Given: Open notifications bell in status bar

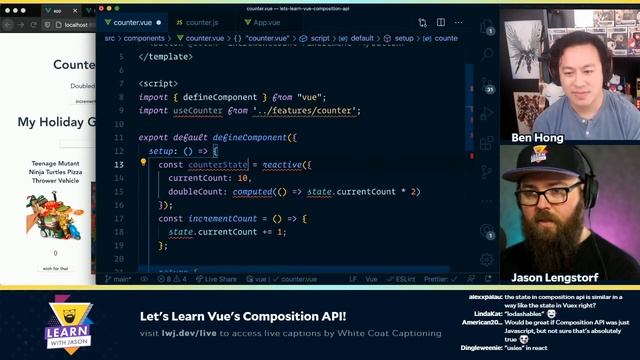Looking at the screenshot, I should pyautogui.click(x=488, y=279).
